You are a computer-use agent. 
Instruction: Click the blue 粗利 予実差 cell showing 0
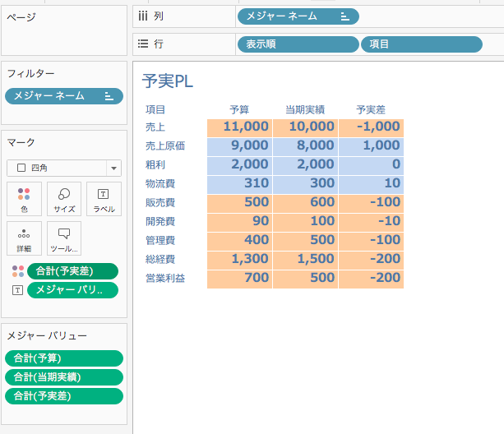pyautogui.click(x=372, y=166)
